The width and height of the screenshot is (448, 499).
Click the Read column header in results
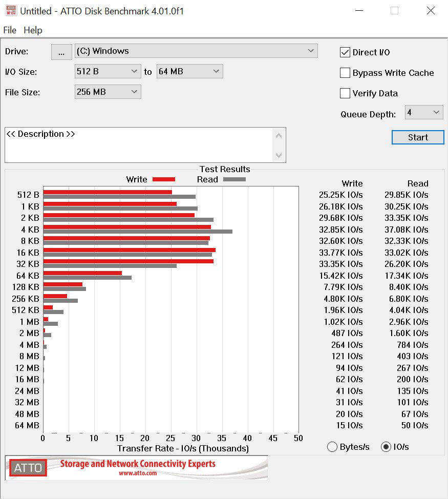(418, 183)
